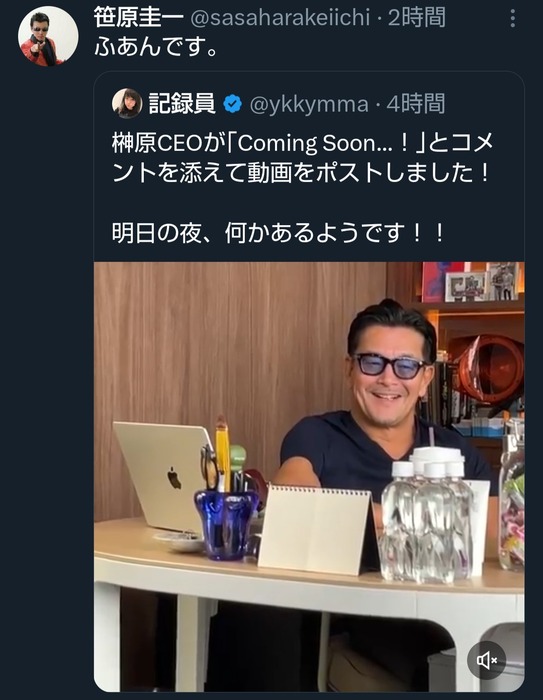The image size is (543, 700).
Task: Click the Apple logo on the laptop
Action: pos(174,479)
